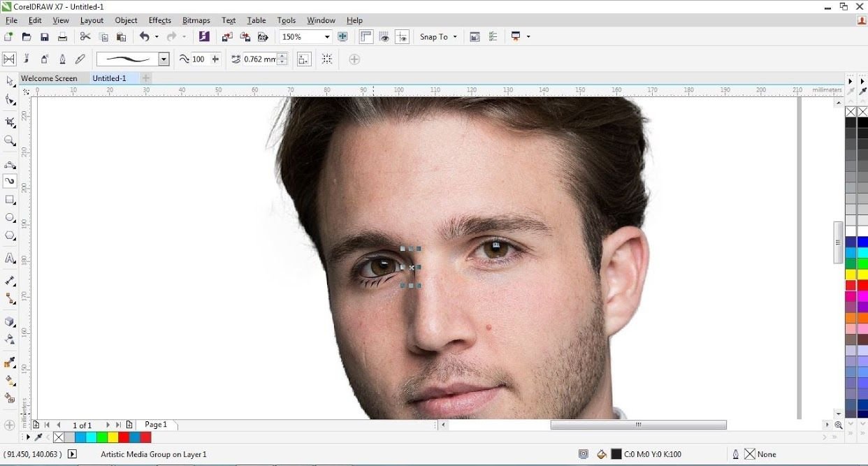Select the Calligraphic artistic media mode
868x466 pixels.
tap(62, 59)
